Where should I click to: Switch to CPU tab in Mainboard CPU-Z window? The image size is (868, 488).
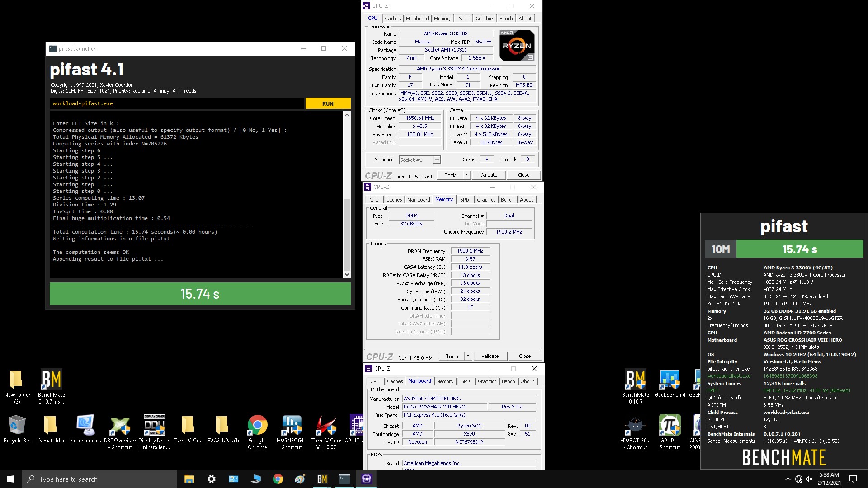point(375,381)
